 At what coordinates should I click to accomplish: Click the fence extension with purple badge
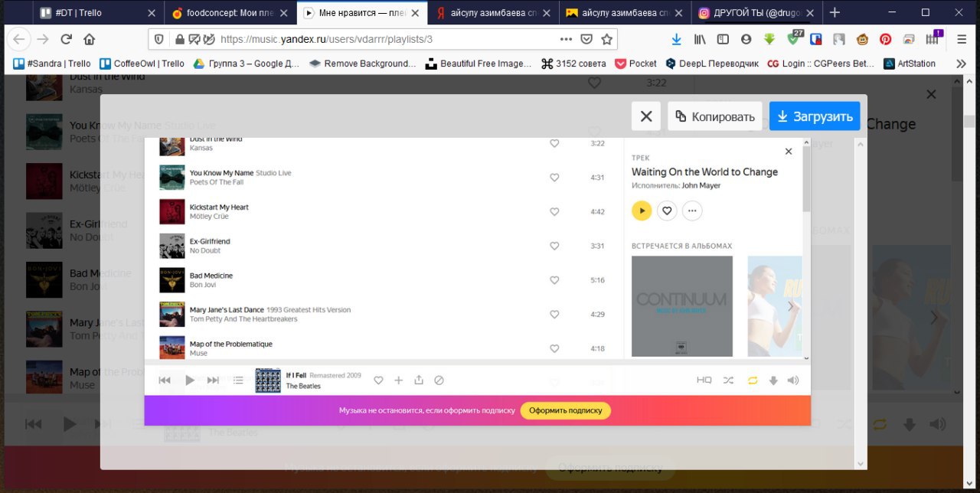tap(933, 38)
